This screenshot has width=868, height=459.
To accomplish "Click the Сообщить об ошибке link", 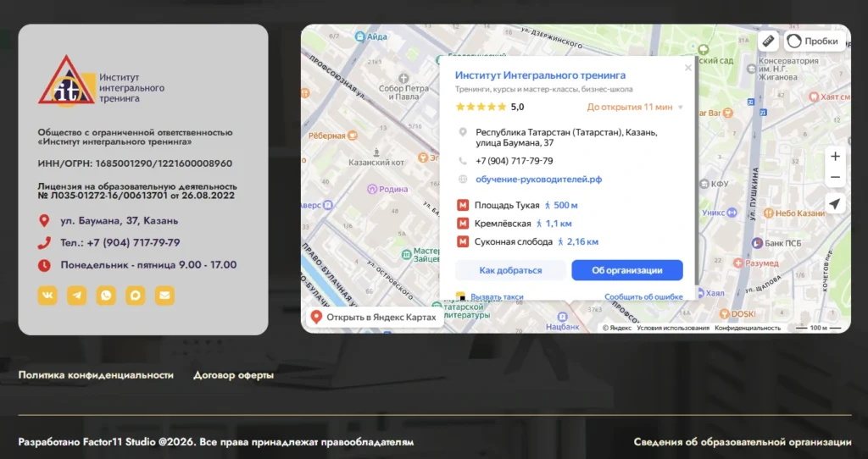I will tap(643, 297).
